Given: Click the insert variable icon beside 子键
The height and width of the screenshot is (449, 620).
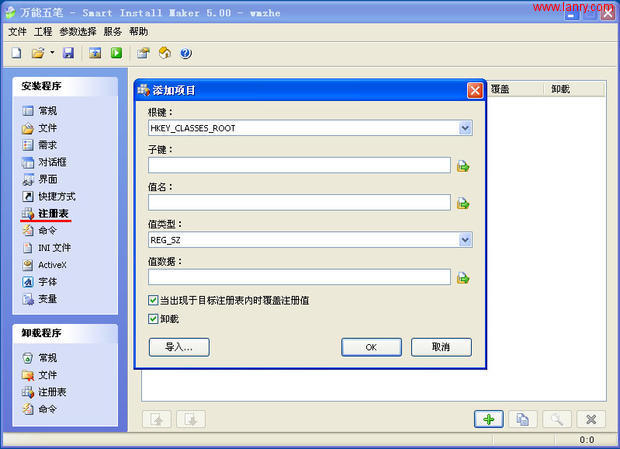Looking at the screenshot, I should 463,166.
